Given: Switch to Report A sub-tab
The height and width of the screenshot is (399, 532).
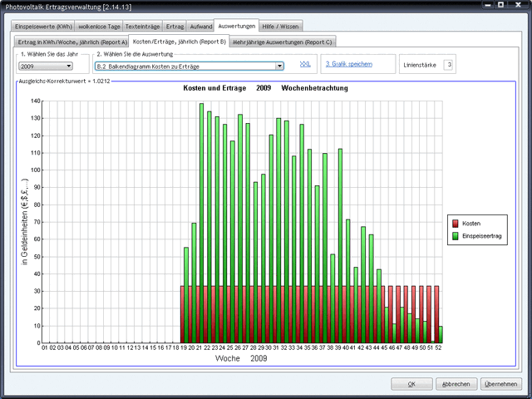Looking at the screenshot, I should pyautogui.click(x=72, y=42).
